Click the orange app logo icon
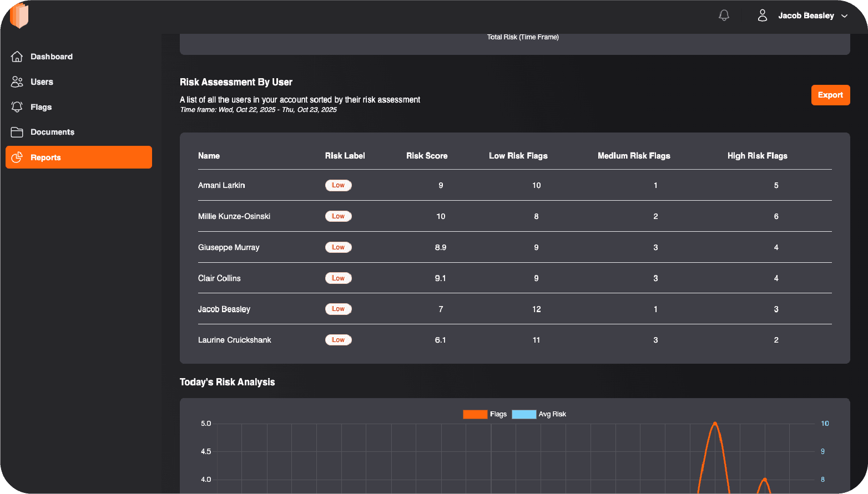 pyautogui.click(x=19, y=15)
